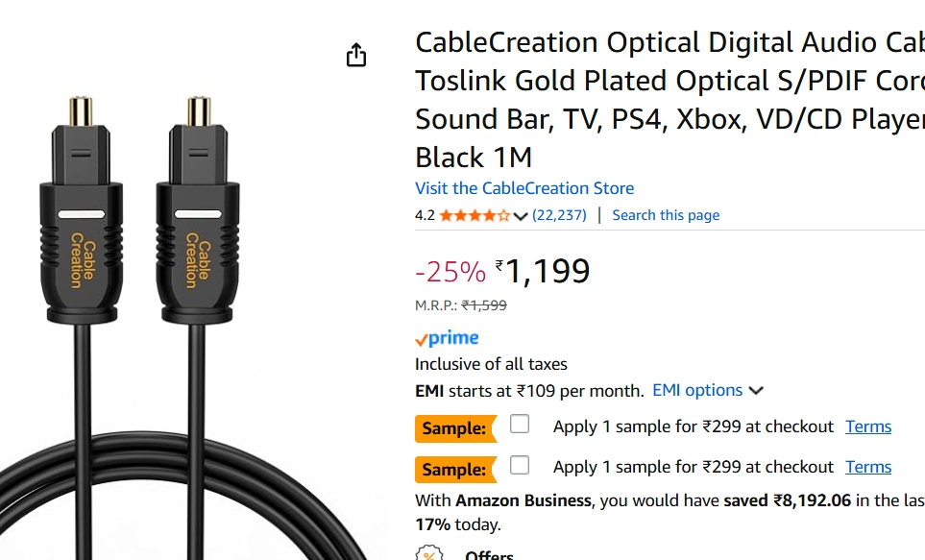Click the share icon above the title
Viewport: 925px width, 560px height.
(x=355, y=56)
